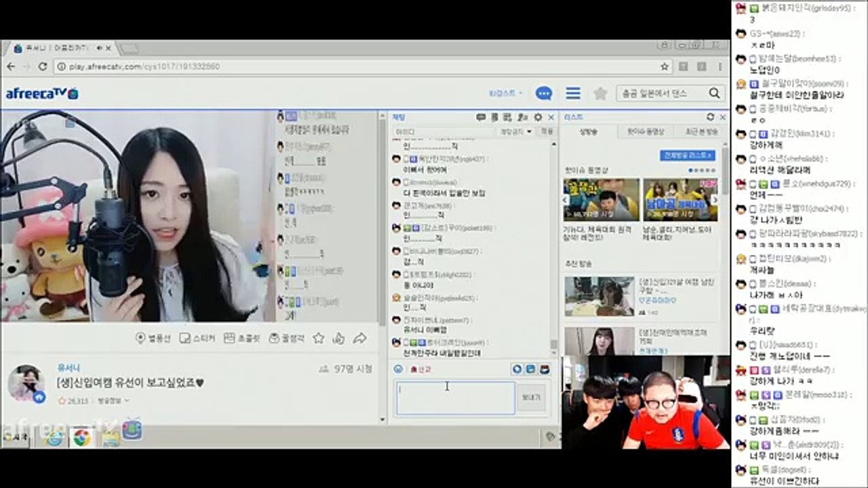Image resolution: width=868 pixels, height=488 pixels.
Task: Click the first blue icon above send button
Action: click(x=517, y=369)
